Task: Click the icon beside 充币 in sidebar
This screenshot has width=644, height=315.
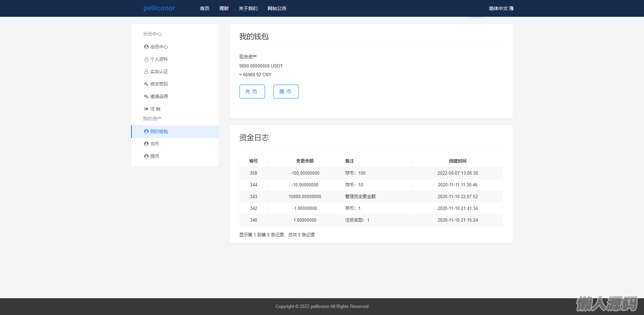Action: (x=146, y=144)
